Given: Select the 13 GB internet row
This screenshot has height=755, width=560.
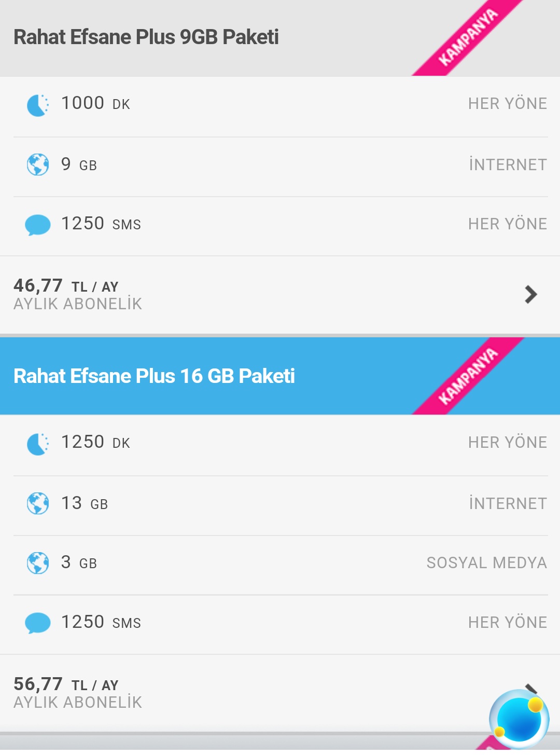Looking at the screenshot, I should pos(280,503).
